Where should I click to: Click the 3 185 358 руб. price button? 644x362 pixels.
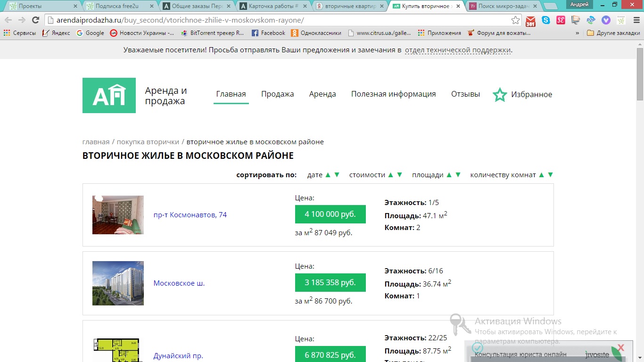pos(330,282)
